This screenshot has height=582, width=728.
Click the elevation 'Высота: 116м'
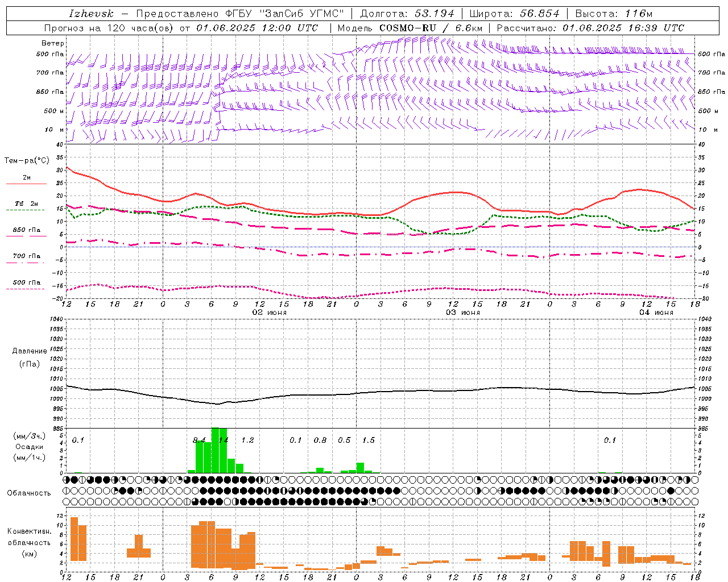click(x=614, y=14)
